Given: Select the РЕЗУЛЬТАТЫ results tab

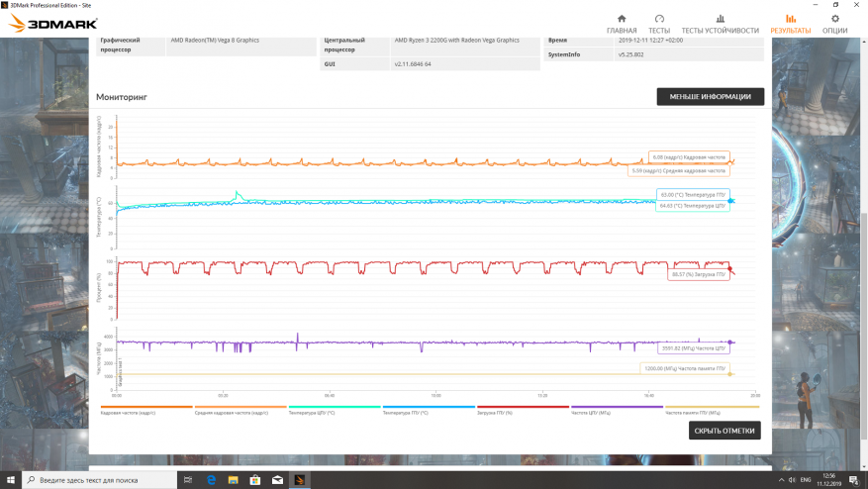Looking at the screenshot, I should (x=790, y=25).
